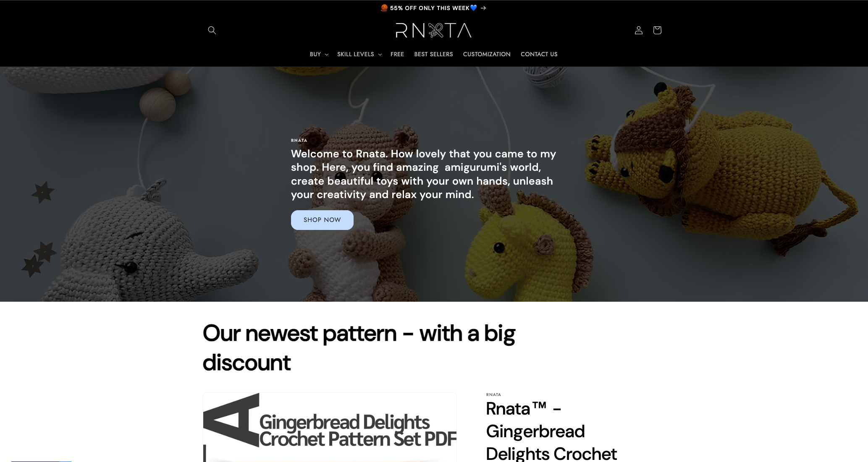Open the account login icon
Viewport: 868px width, 462px height.
tap(638, 30)
